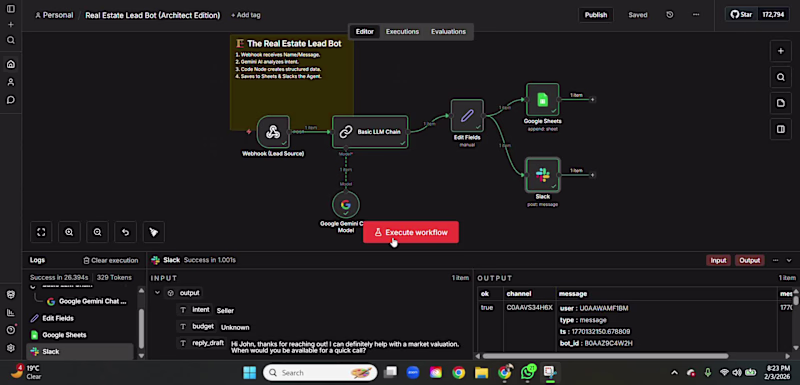
Task: Click the undo/reset zoom canvas button
Action: [126, 232]
